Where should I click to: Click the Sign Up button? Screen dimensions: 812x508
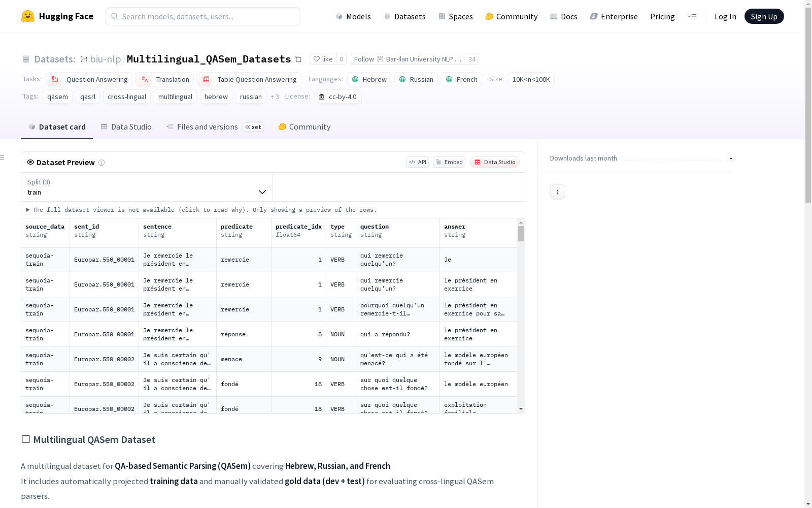pos(764,16)
